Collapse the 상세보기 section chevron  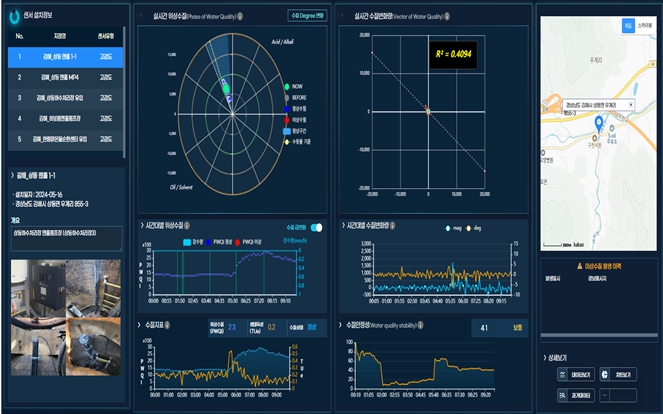tap(544, 357)
